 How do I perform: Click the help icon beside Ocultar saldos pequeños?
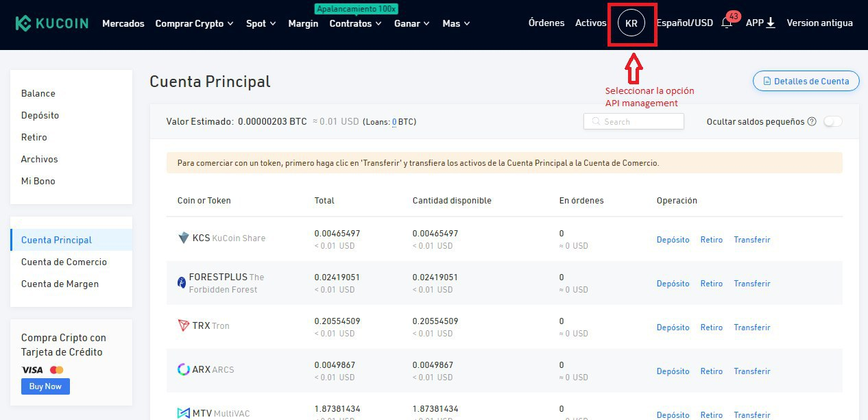(x=812, y=121)
